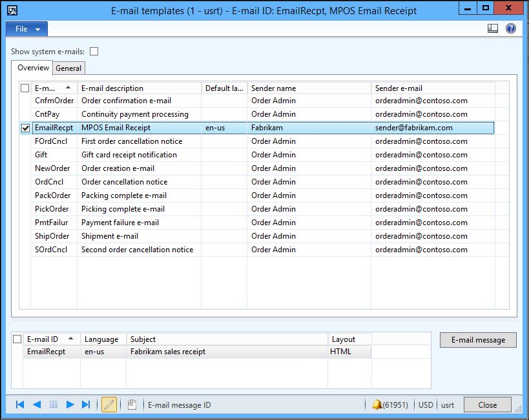Click the previous record arrow
This screenshot has height=420, width=529.
point(37,405)
